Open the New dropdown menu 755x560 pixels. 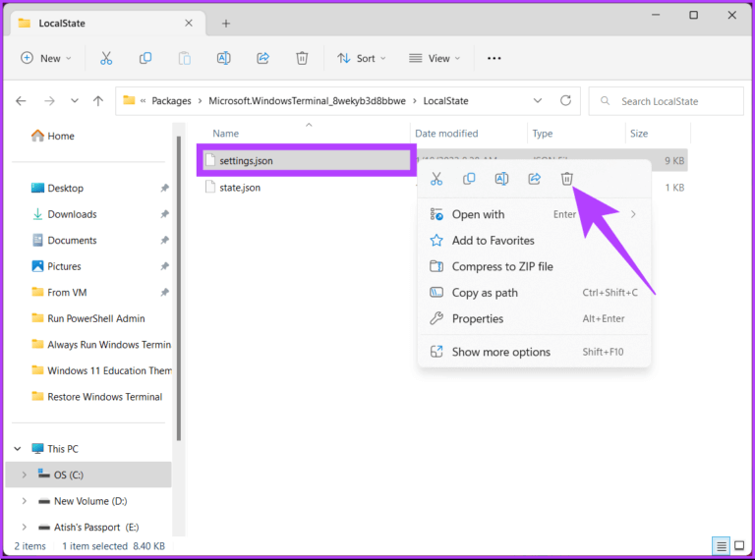pyautogui.click(x=46, y=58)
